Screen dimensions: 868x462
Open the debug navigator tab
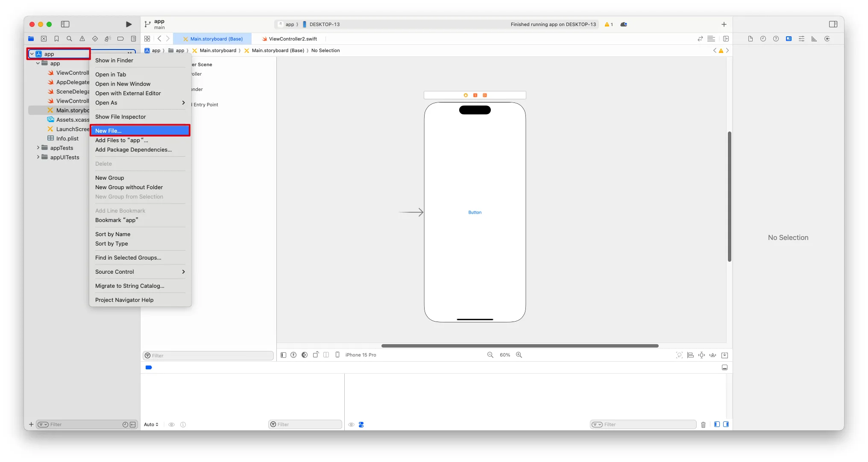point(108,39)
